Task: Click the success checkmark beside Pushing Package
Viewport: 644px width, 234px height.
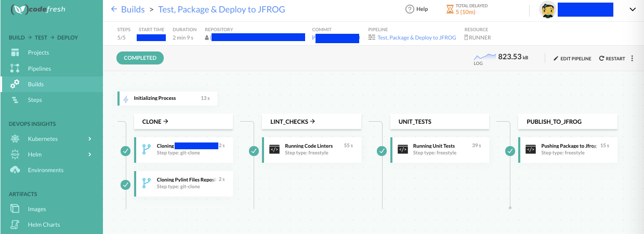Action: click(510, 151)
